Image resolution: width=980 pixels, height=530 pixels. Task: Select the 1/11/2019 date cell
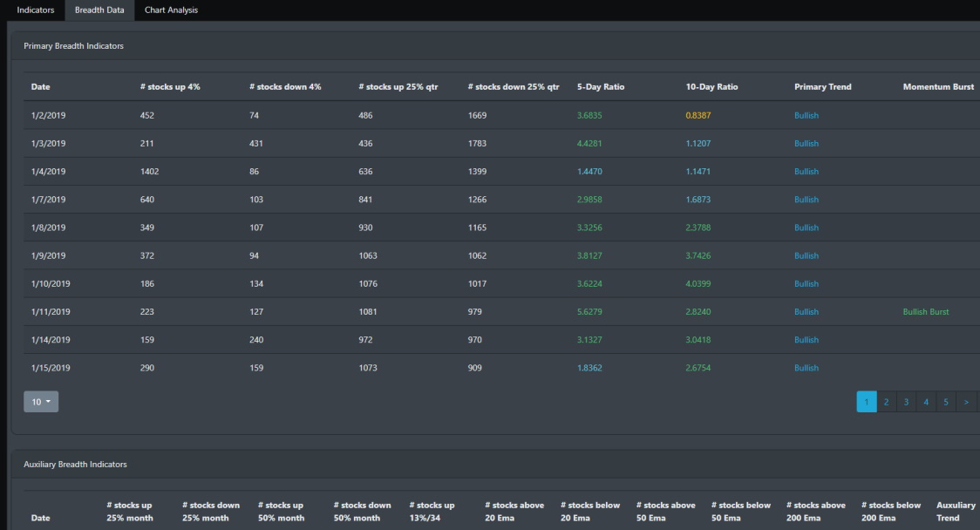[51, 312]
